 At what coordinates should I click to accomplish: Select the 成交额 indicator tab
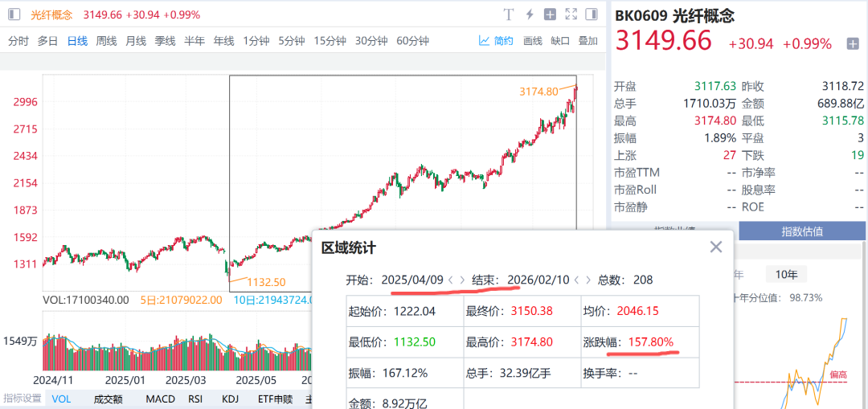click(108, 399)
